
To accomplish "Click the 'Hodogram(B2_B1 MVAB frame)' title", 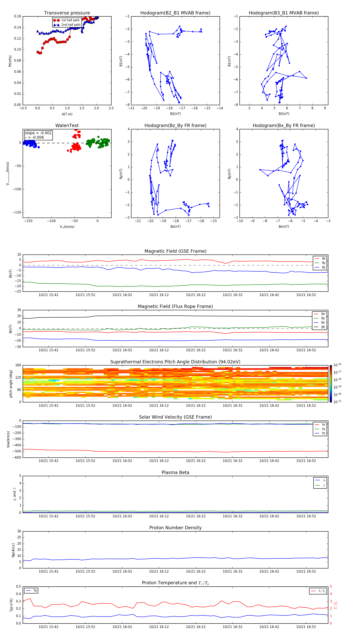I will point(175,13).
